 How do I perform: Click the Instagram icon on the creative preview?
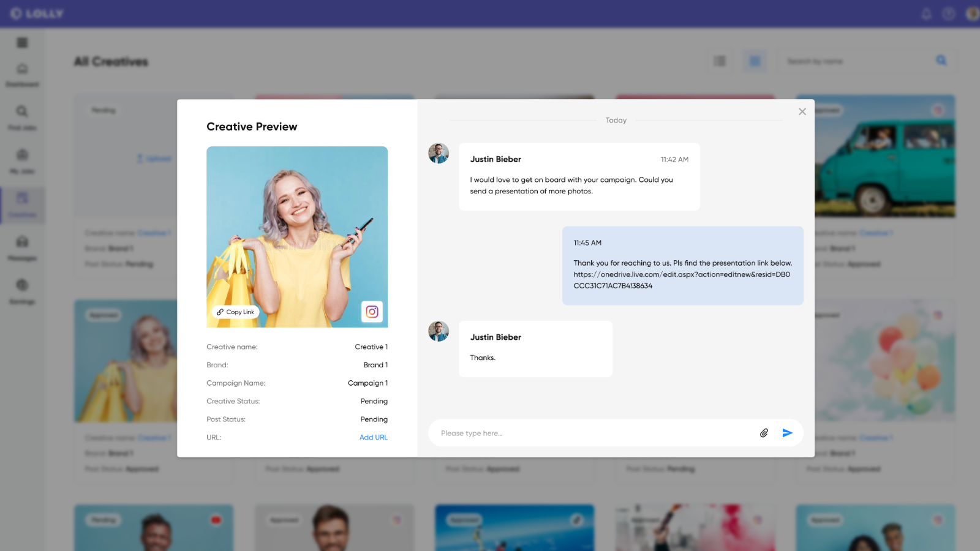(x=372, y=312)
